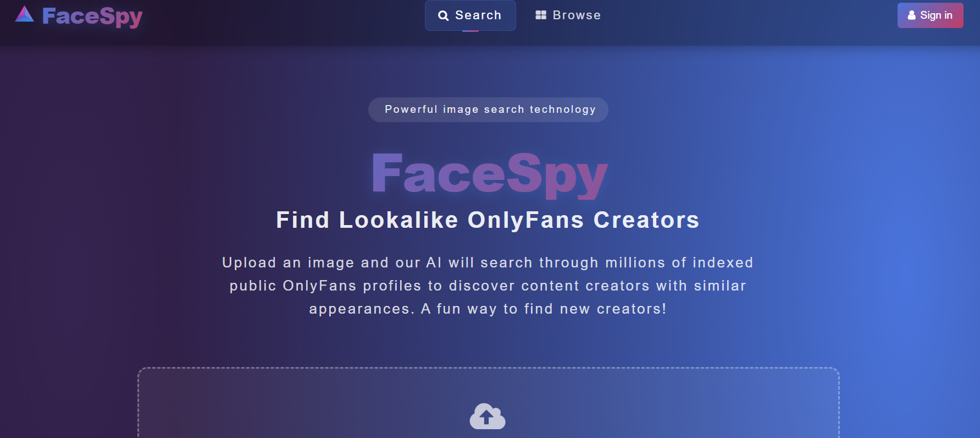Screen dimensions: 980x438
Task: Click the user icon in Sign in
Action: [x=911, y=15]
